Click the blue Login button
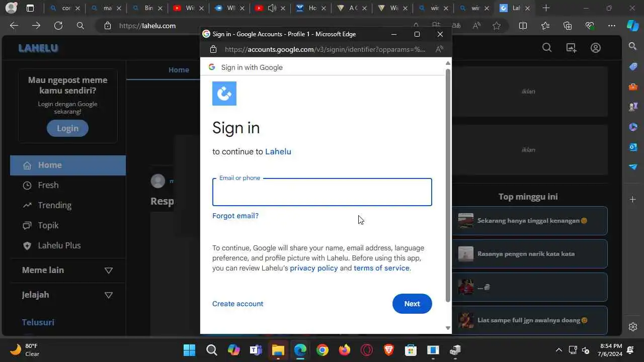644x362 pixels. 67,128
